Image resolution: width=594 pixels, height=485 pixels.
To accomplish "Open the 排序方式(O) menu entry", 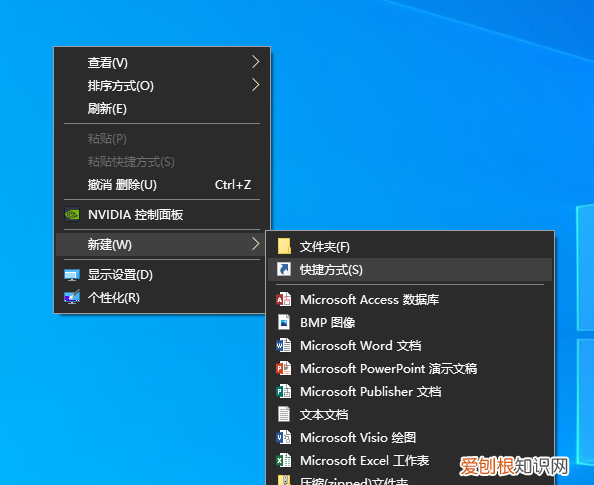I will point(163,86).
